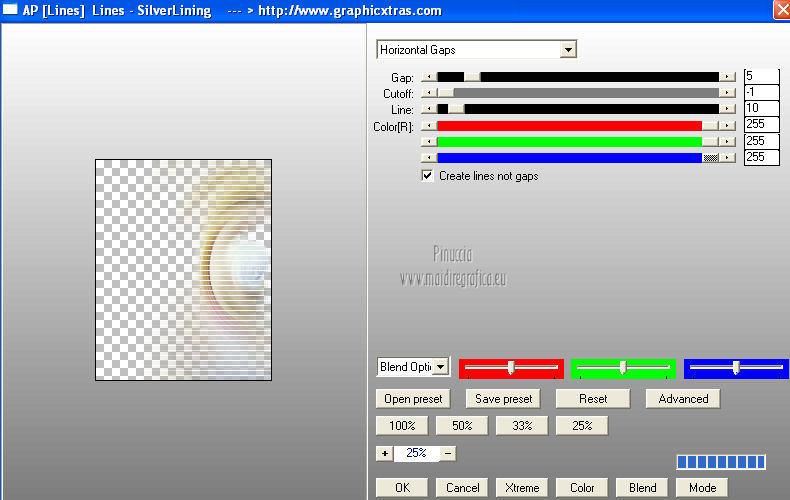Decrease green color value with left arrow

pos(429,142)
